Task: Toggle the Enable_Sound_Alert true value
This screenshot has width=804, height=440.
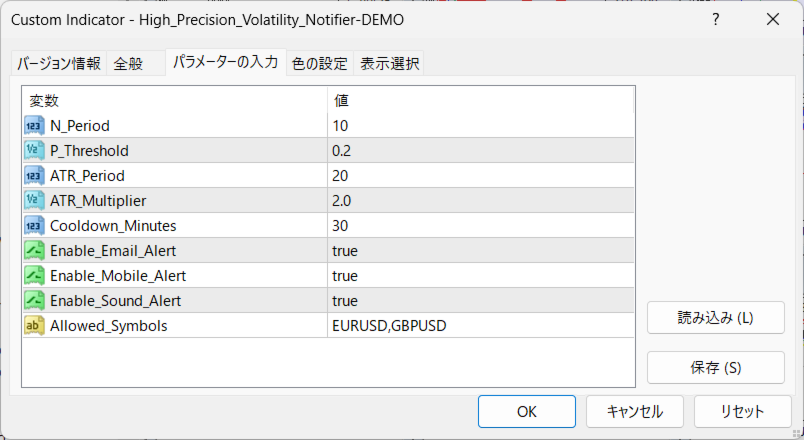Action: (345, 301)
